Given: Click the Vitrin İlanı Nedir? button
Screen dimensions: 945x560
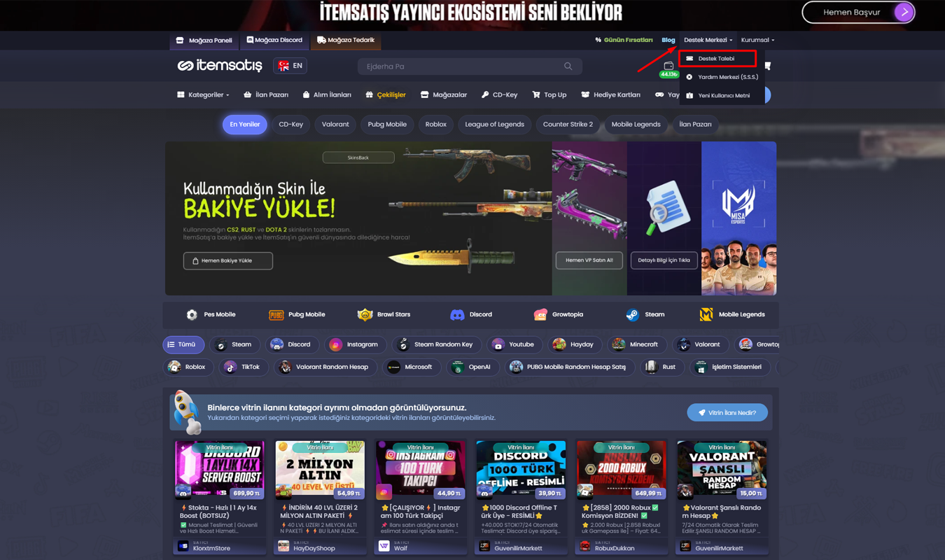Looking at the screenshot, I should coord(727,413).
